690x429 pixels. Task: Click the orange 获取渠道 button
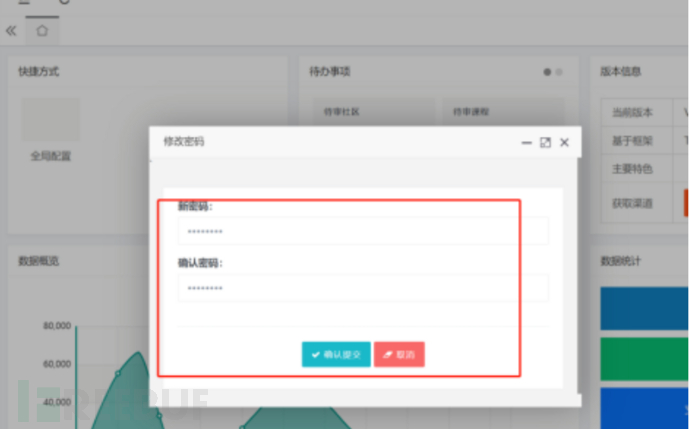click(x=686, y=202)
